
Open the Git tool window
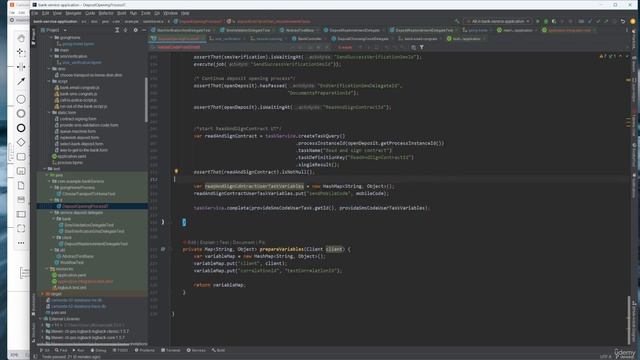[45, 350]
